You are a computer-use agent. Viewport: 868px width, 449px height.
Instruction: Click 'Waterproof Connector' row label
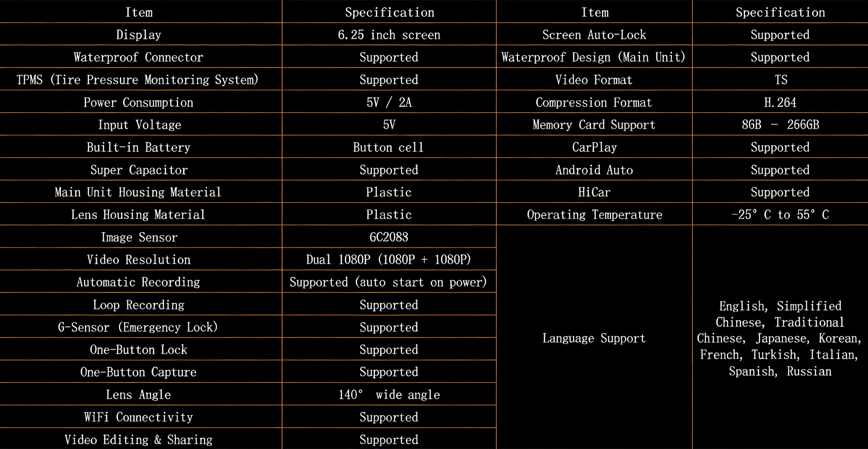tap(138, 57)
